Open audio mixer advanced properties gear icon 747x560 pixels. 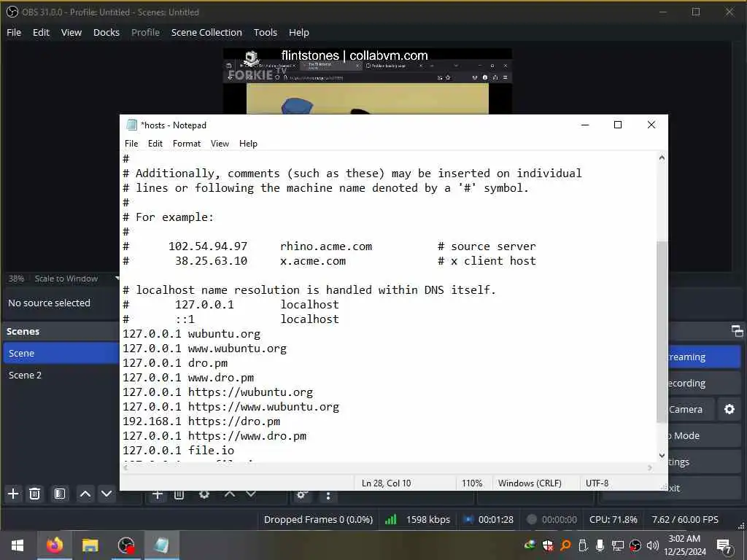point(301,495)
